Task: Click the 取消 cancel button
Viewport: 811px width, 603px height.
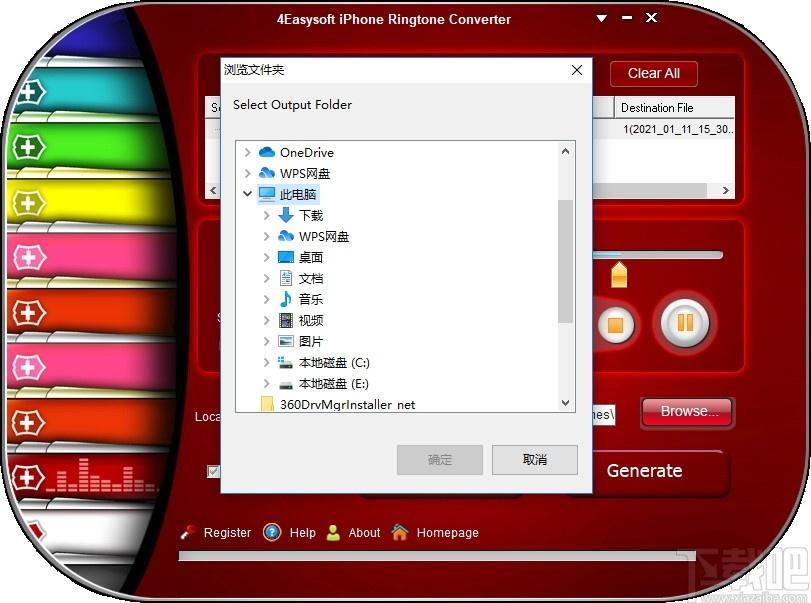Action: [534, 459]
